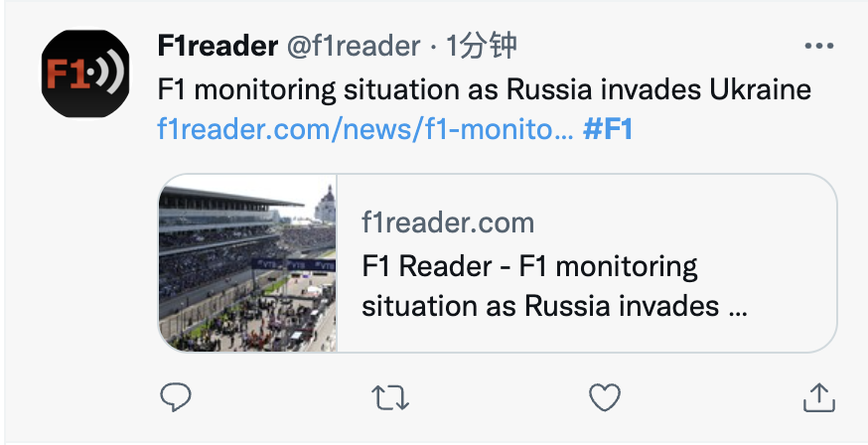Screen dimensions: 868x445
Task: Like the tweet with the heart icon
Action: click(604, 398)
